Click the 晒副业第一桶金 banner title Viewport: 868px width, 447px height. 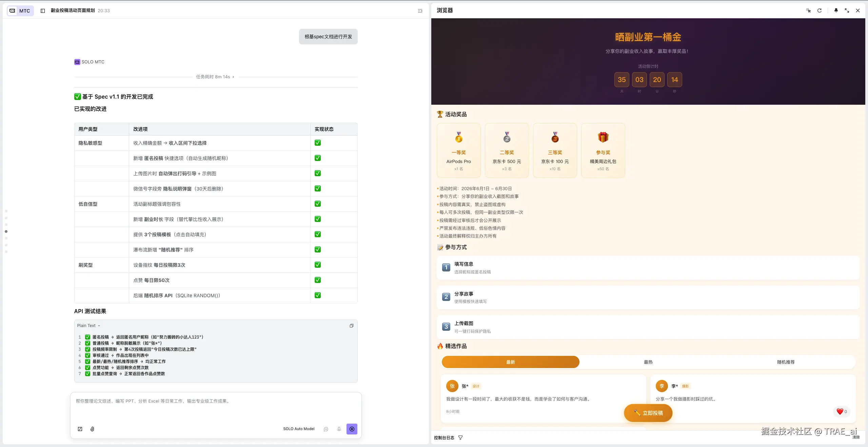point(648,37)
